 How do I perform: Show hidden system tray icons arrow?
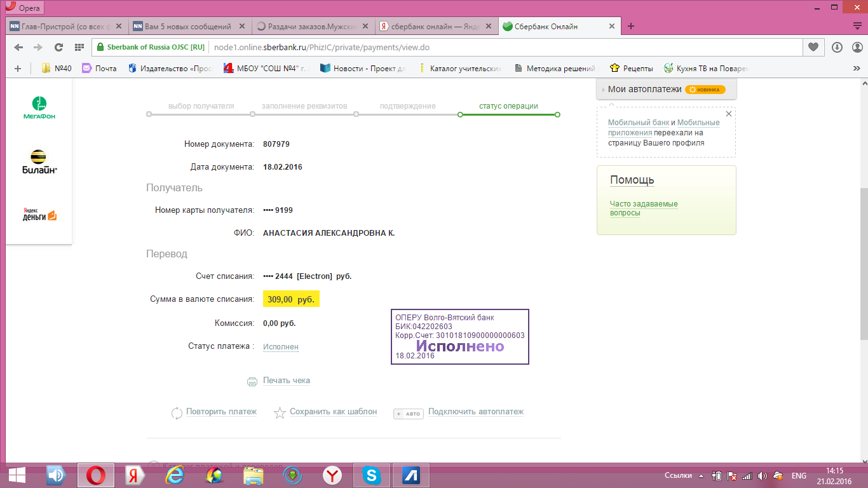pos(702,476)
